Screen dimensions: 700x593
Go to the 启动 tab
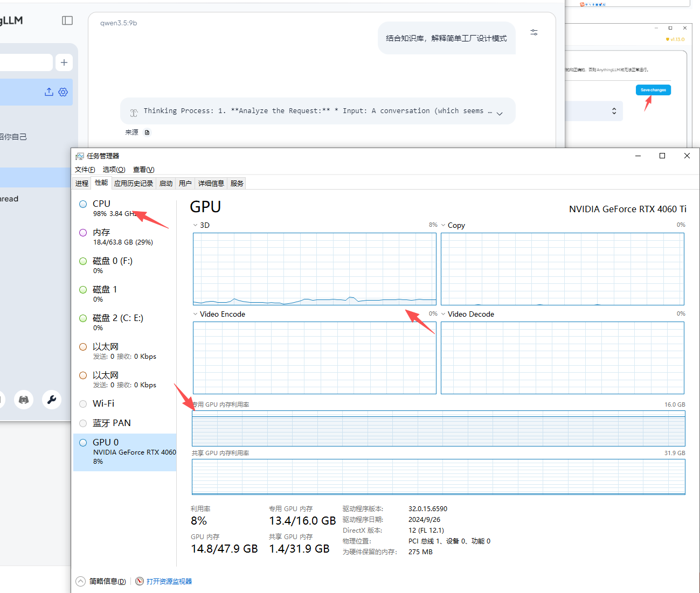(166, 184)
